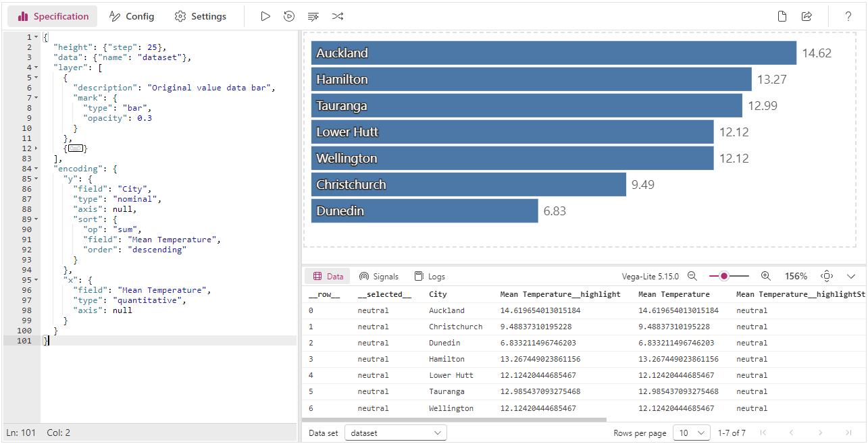Click the City column header
This screenshot has height=444, width=868.
[x=438, y=294]
